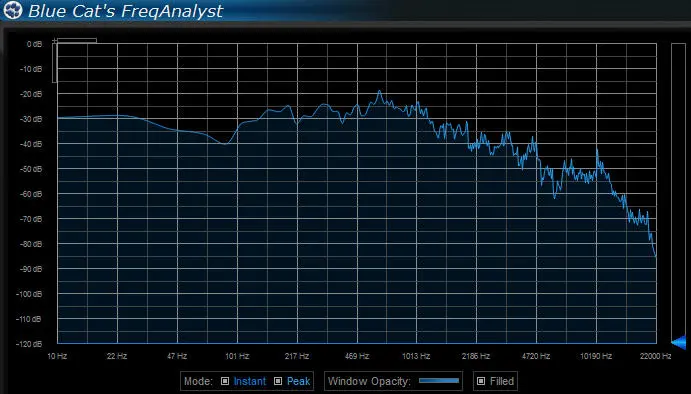Click the "-10 dB" axis label
691x394 pixels.
[x=31, y=69]
